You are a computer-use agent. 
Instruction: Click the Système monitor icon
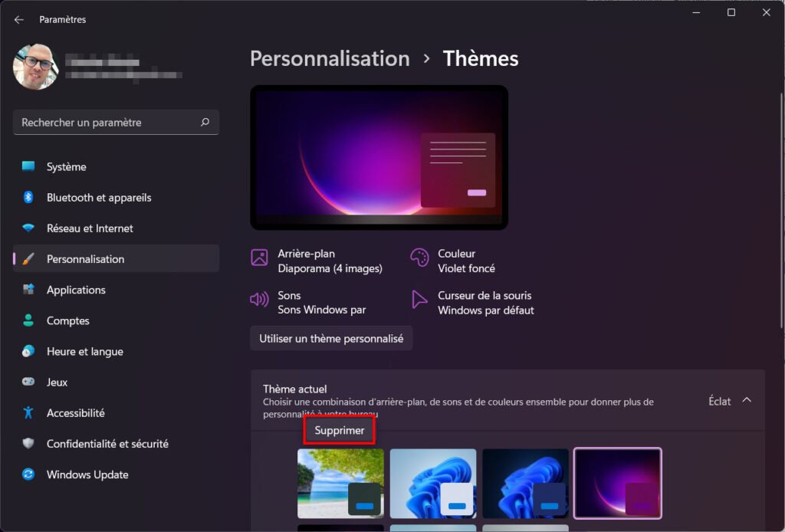click(28, 166)
